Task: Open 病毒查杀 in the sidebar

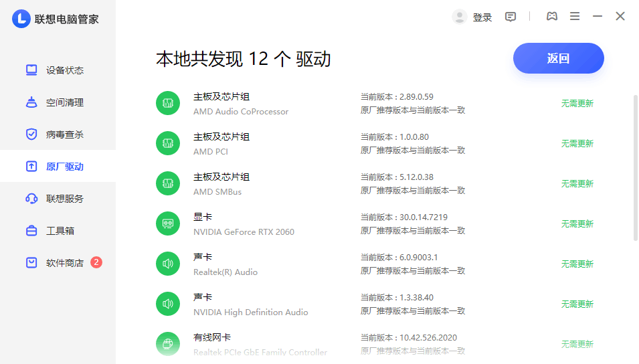Action: (x=58, y=134)
